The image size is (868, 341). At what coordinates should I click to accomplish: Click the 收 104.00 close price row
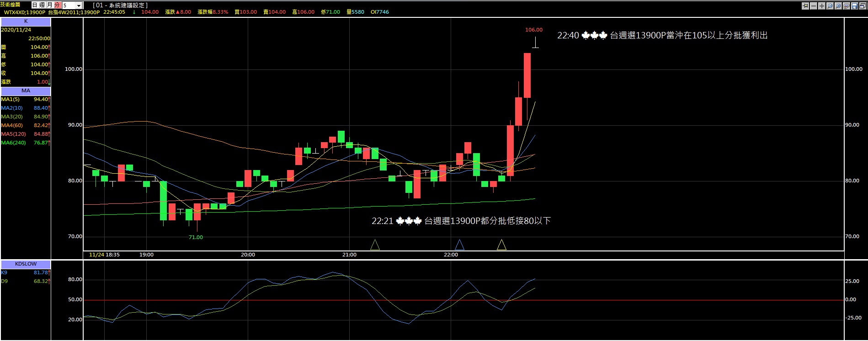point(26,73)
